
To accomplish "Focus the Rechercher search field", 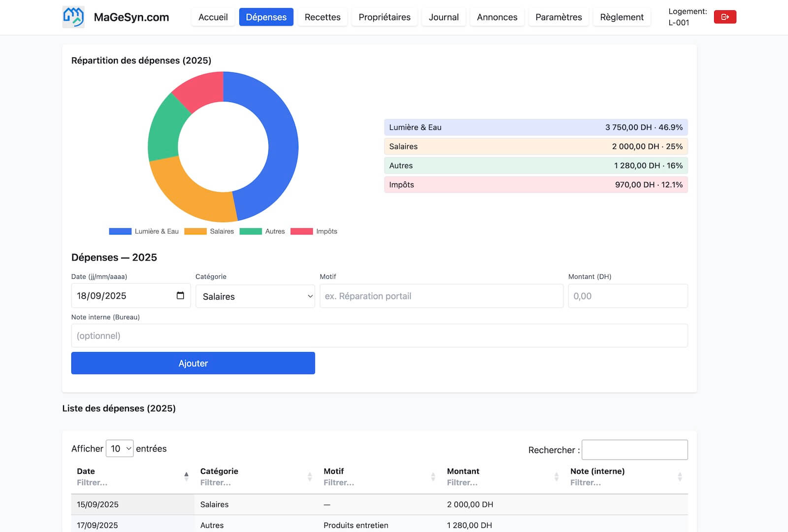I will click(x=634, y=450).
